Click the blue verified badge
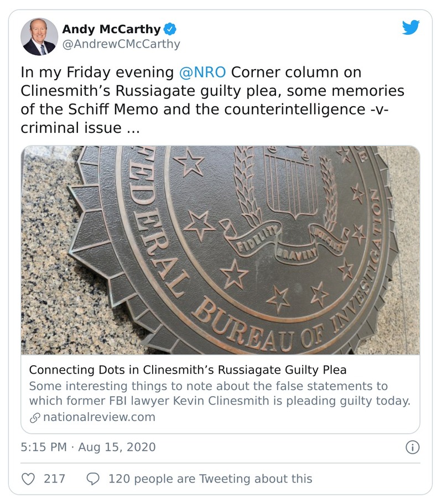 pyautogui.click(x=172, y=29)
